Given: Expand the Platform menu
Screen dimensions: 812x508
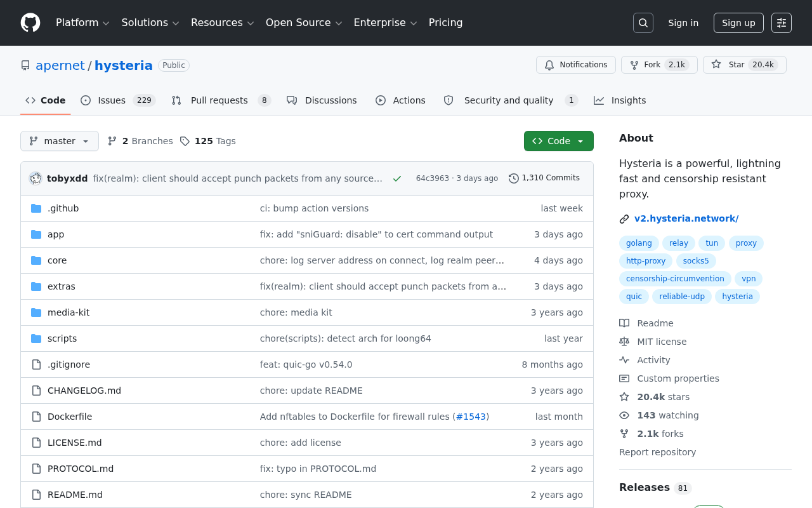Looking at the screenshot, I should (x=82, y=23).
